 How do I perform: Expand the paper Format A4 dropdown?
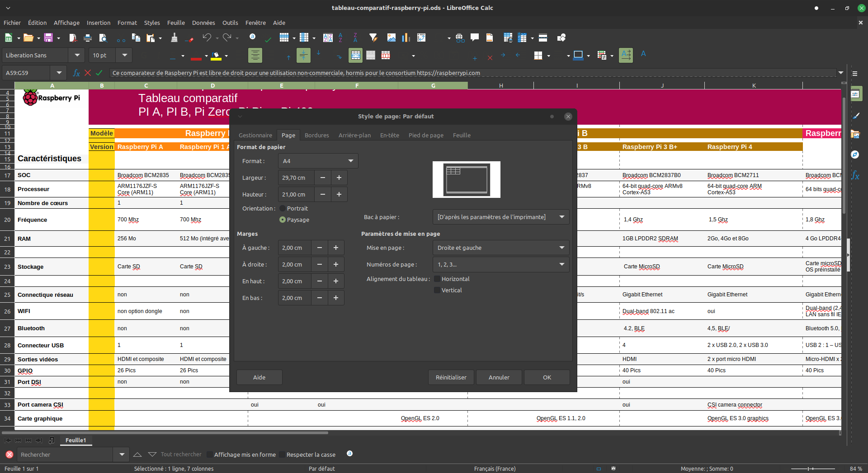318,161
